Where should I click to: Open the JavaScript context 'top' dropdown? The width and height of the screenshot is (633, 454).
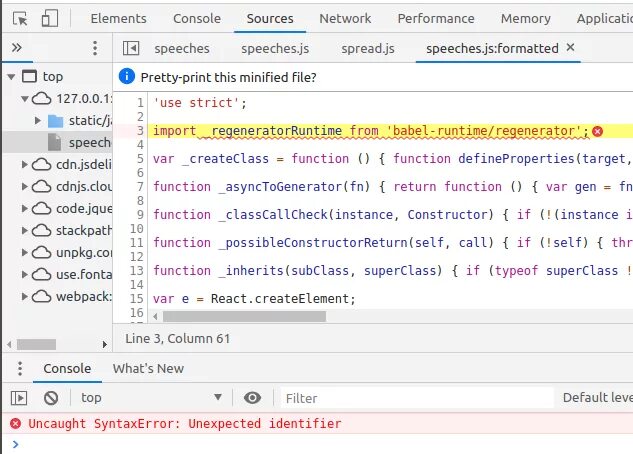[x=150, y=398]
